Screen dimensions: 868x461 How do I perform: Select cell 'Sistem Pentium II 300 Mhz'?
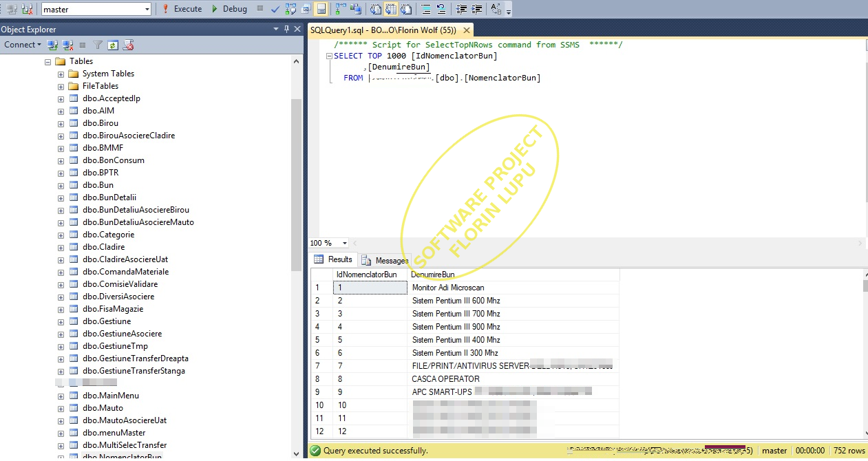point(513,353)
